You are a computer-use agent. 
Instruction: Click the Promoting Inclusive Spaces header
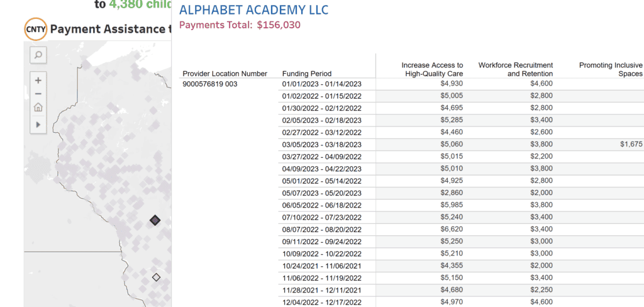click(x=611, y=69)
